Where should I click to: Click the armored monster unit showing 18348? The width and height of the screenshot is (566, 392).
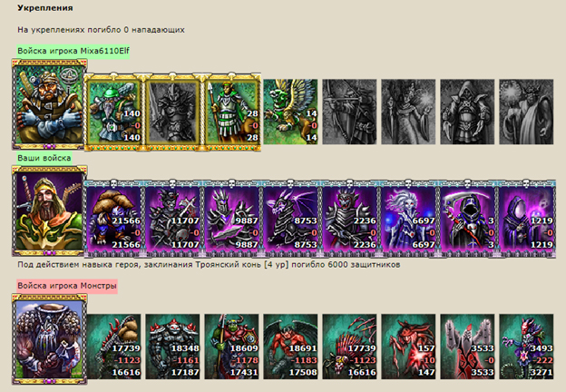point(172,347)
